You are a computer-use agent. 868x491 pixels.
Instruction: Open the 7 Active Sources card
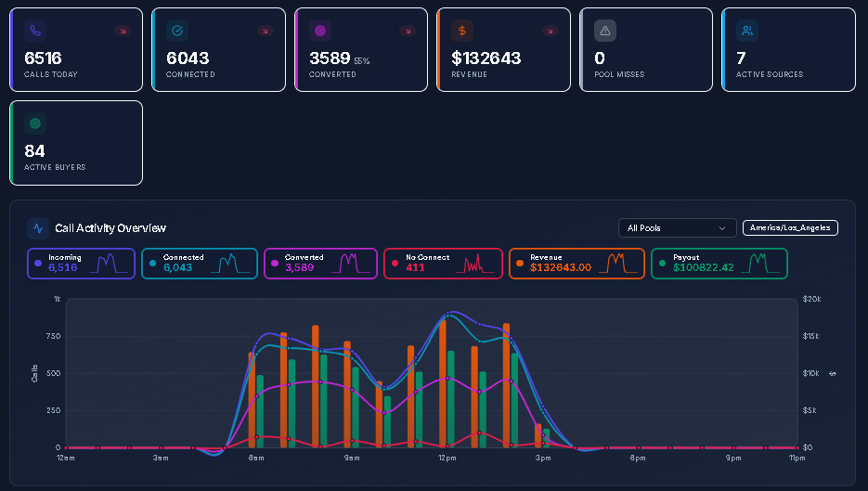click(x=789, y=50)
